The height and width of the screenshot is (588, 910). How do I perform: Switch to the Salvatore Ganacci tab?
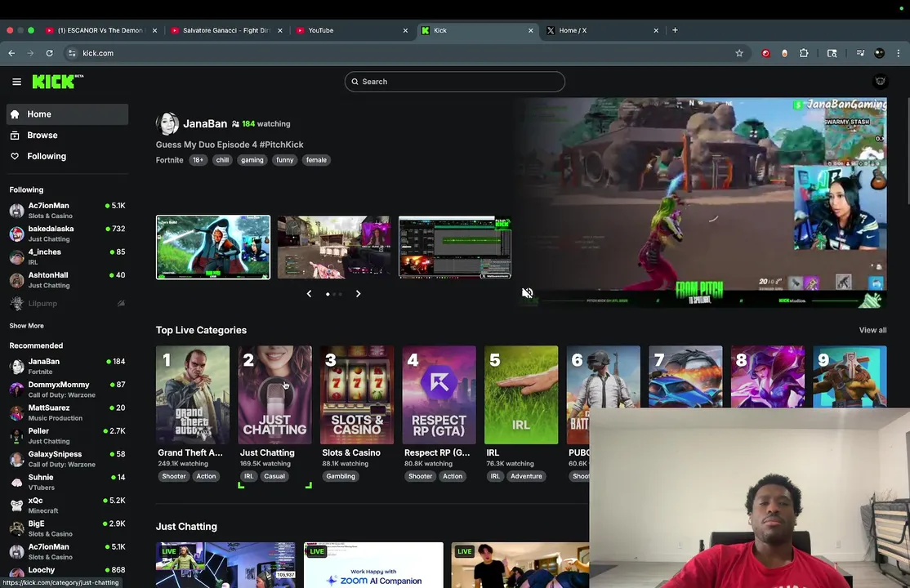coord(226,30)
